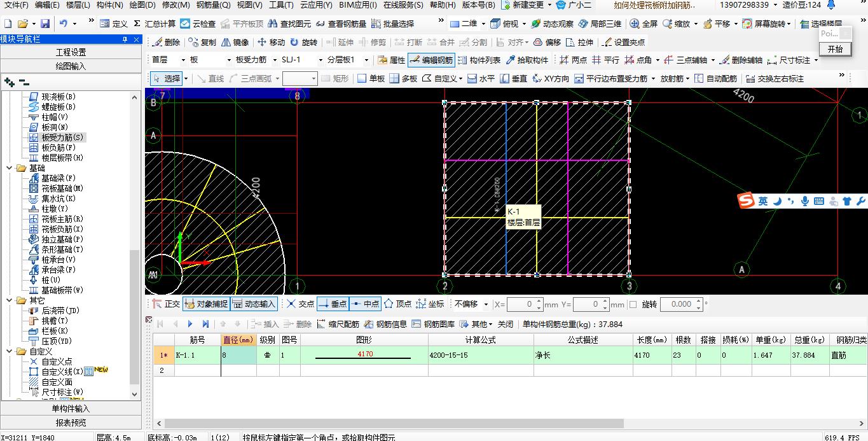The height and width of the screenshot is (441, 868).
Task: Click the 缩尺配筋 button
Action: point(338,324)
